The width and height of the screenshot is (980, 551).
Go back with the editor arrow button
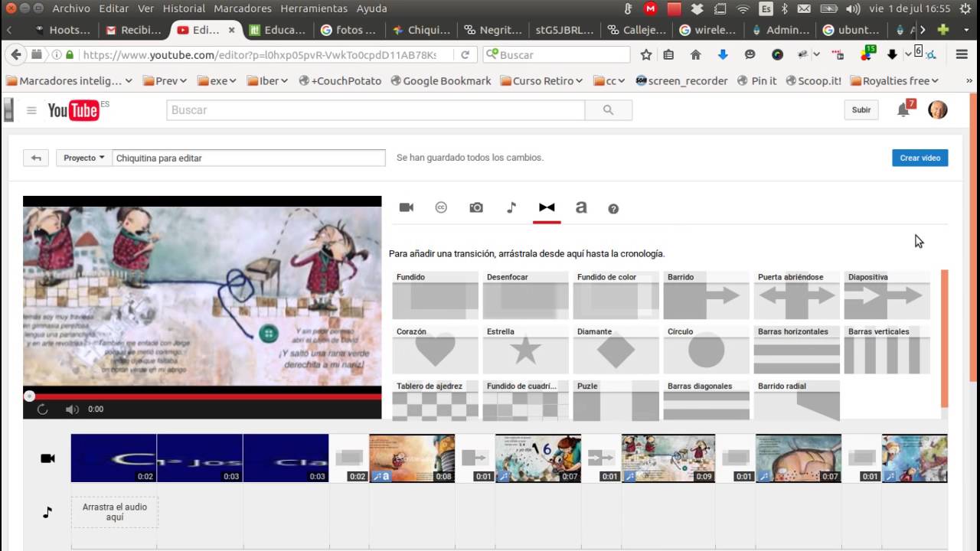coord(35,158)
